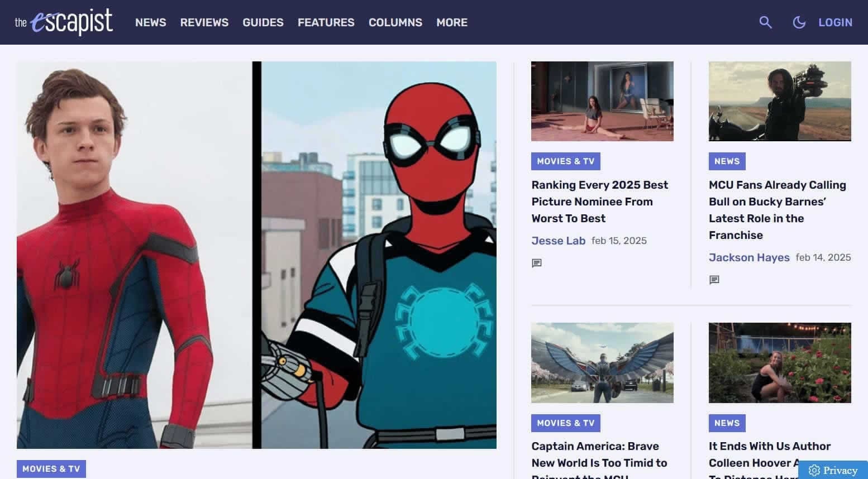Open the search magnifier icon
The height and width of the screenshot is (479, 868).
pyautogui.click(x=765, y=22)
